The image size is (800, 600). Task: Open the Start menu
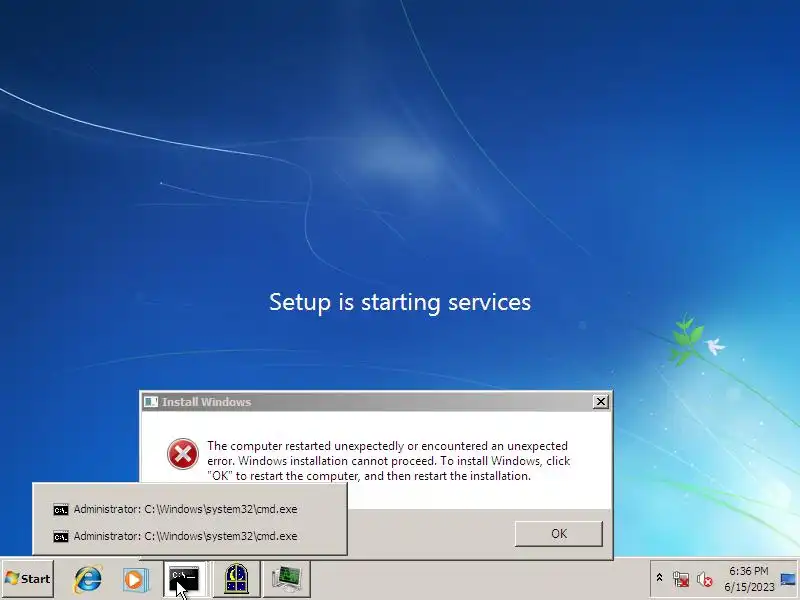tap(28, 579)
